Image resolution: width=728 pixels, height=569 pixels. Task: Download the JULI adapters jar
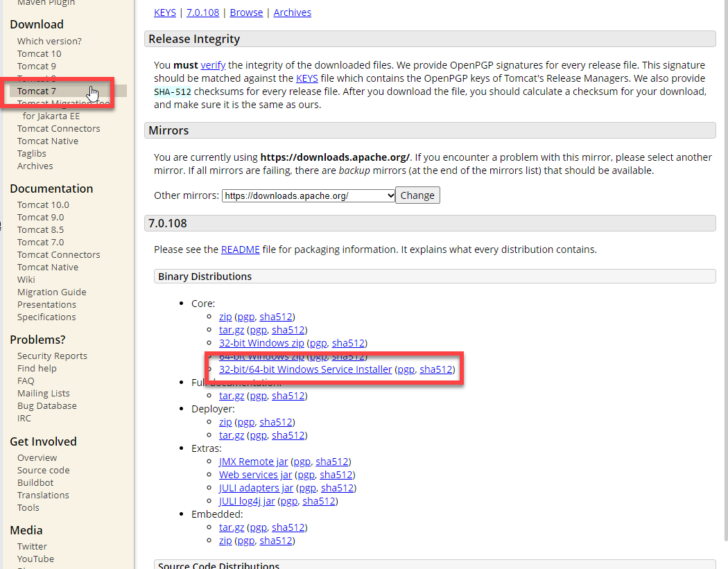[x=257, y=488]
